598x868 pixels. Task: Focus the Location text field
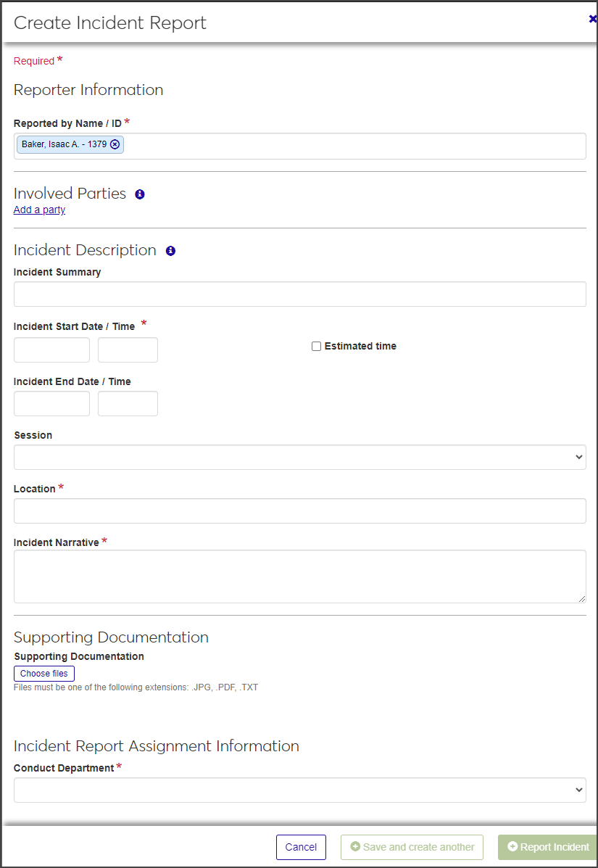click(x=299, y=511)
